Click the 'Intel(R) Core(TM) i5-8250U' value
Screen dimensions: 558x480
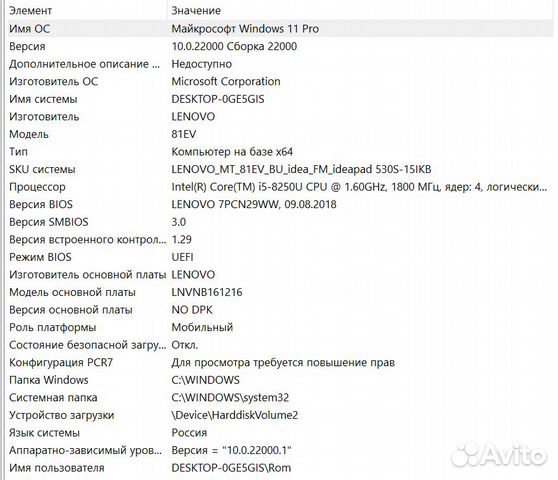click(359, 187)
